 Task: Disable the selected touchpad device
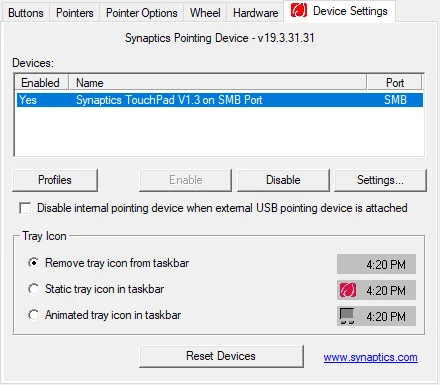click(x=283, y=180)
